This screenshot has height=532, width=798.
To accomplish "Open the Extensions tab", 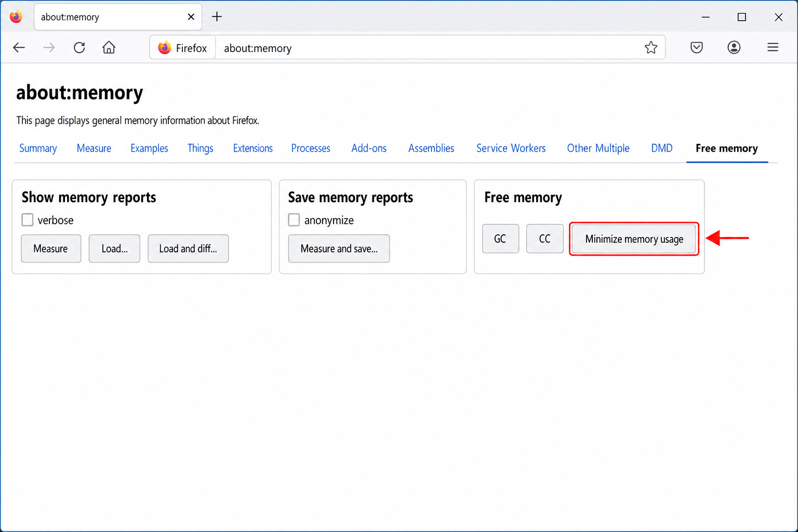I will pyautogui.click(x=252, y=149).
